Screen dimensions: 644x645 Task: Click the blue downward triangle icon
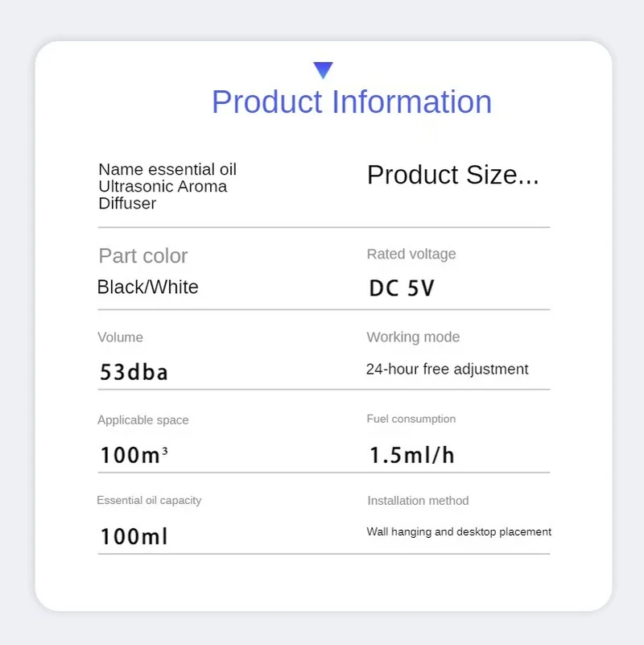(x=324, y=70)
